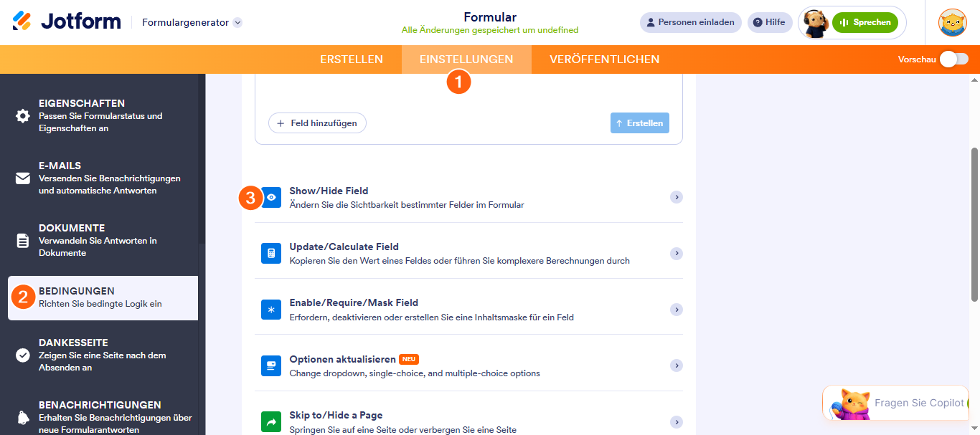Click the Dankesseite checkmark icon

23,355
